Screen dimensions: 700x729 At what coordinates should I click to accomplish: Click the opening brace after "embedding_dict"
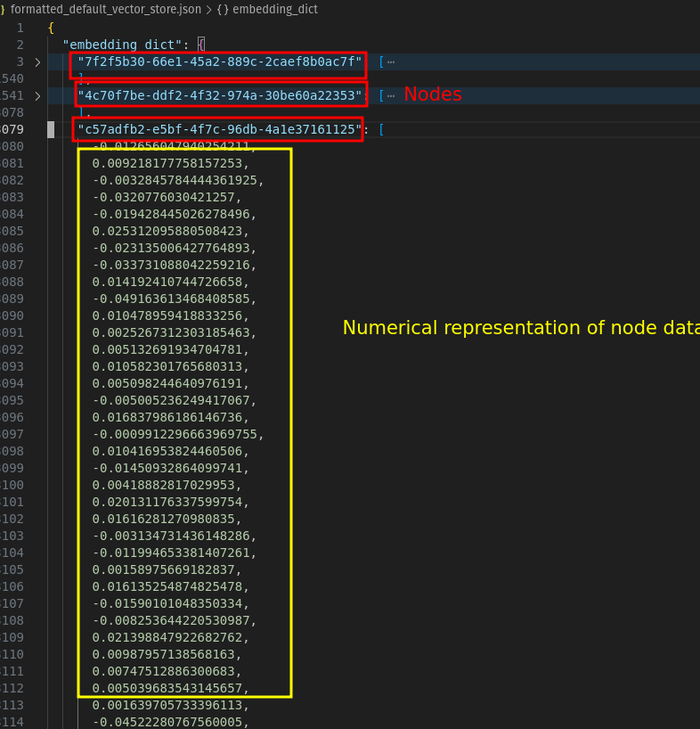201,45
